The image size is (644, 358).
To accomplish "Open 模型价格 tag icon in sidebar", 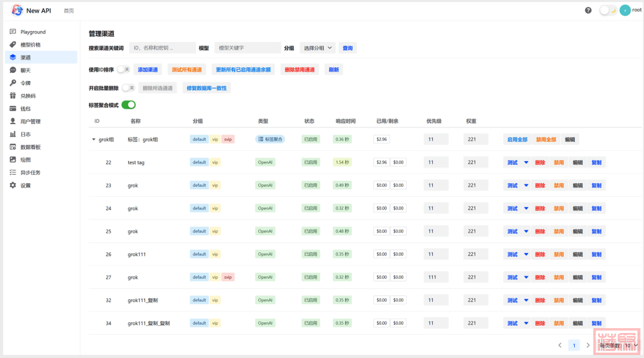I will coord(13,45).
